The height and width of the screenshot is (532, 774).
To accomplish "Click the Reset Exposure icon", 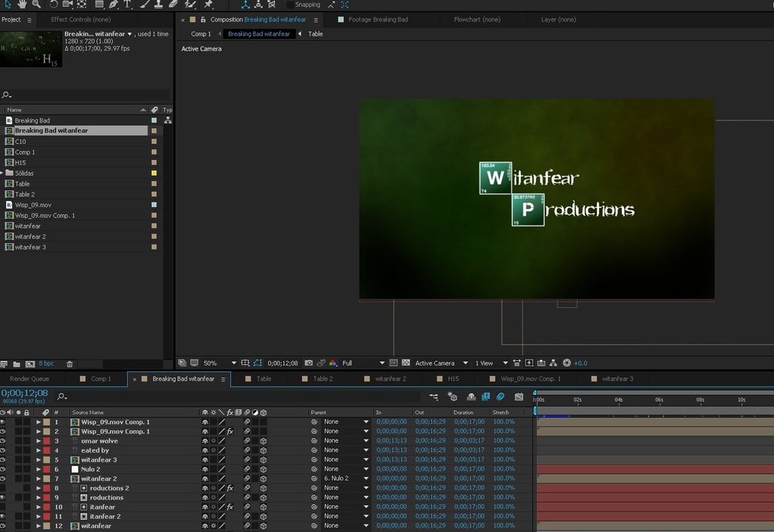I will [567, 363].
